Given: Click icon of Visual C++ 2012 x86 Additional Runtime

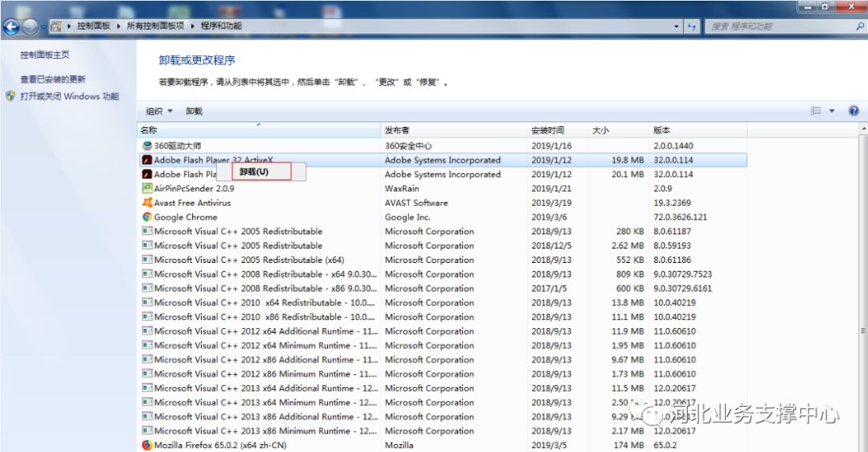Looking at the screenshot, I should coord(147,360).
